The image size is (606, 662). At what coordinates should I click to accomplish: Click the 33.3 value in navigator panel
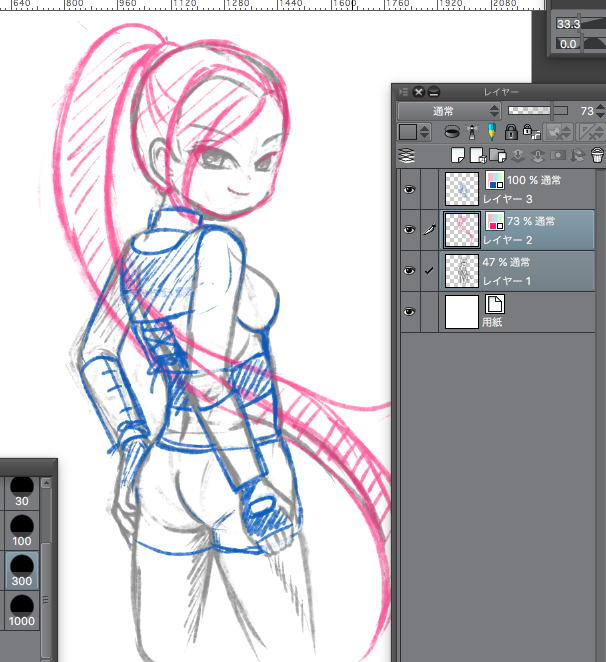568,24
